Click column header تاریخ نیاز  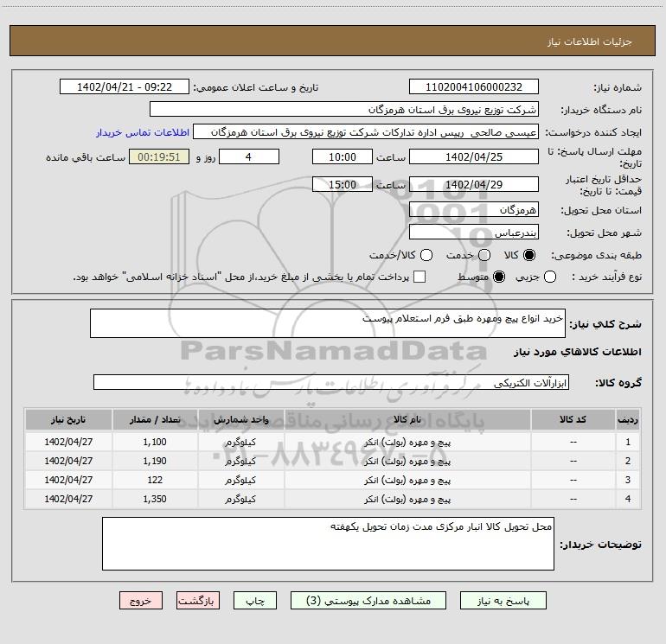point(68,420)
